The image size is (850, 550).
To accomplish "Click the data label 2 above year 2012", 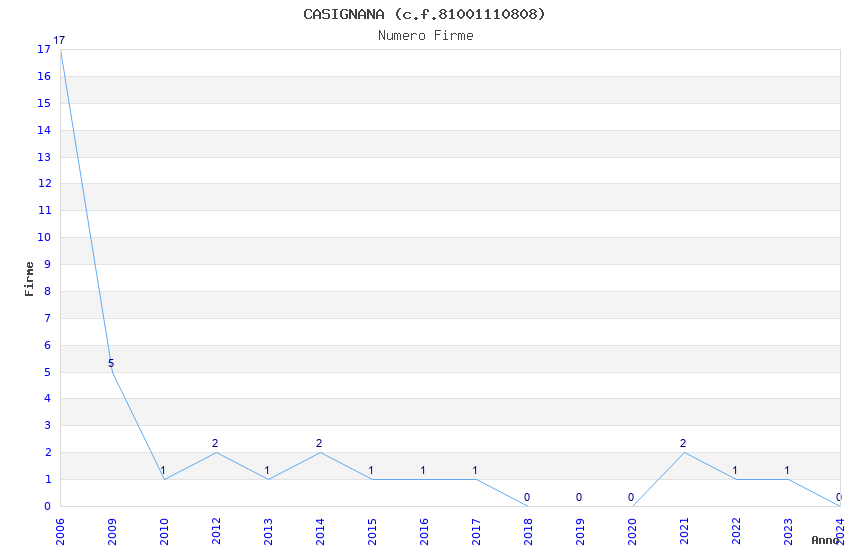I will (215, 443).
